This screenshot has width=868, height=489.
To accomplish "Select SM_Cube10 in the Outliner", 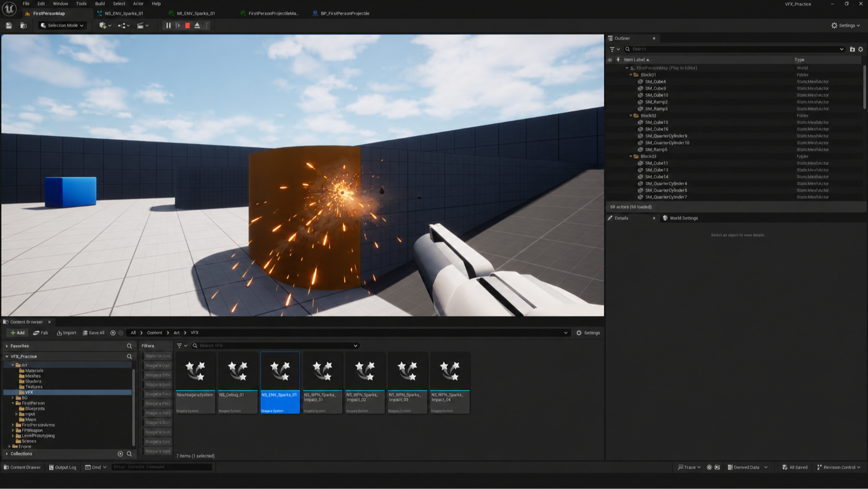I will [x=656, y=95].
